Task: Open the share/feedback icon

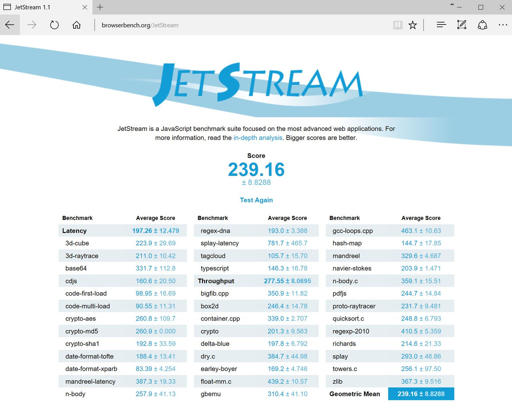Action: [x=483, y=25]
